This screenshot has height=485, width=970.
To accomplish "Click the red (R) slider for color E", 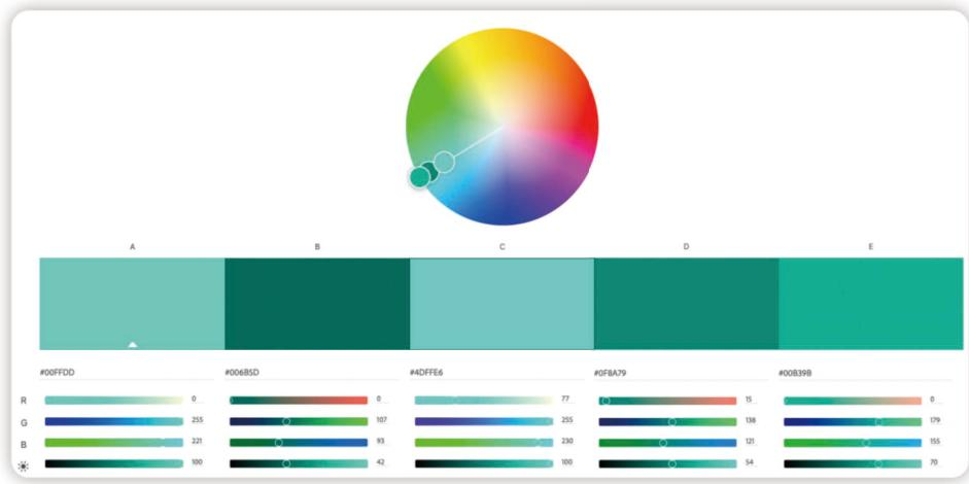I will (x=852, y=401).
